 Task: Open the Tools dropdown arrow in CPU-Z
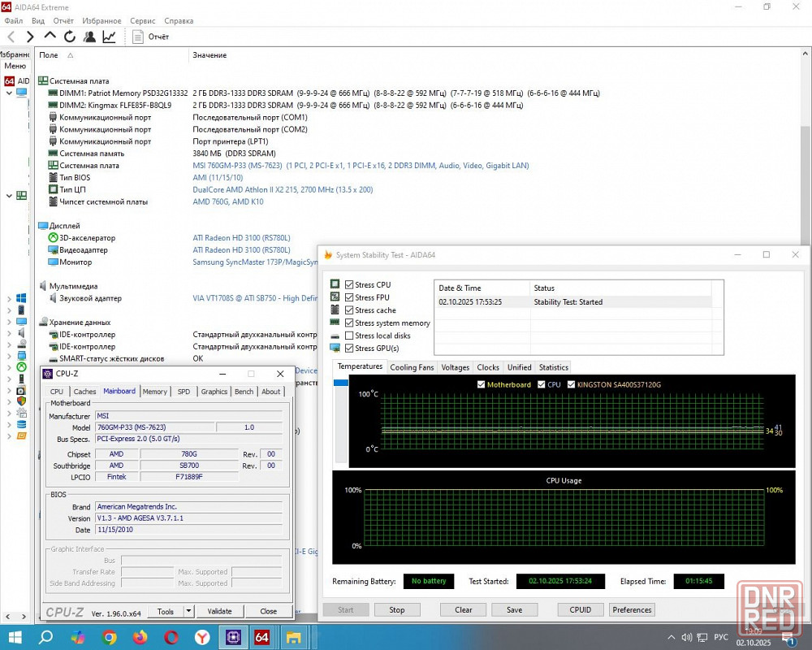(188, 611)
